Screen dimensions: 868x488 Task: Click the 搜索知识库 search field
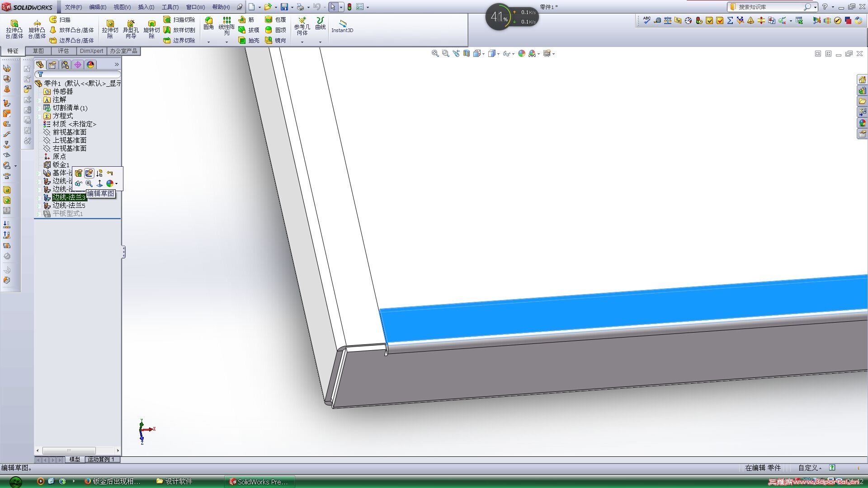pyautogui.click(x=769, y=7)
